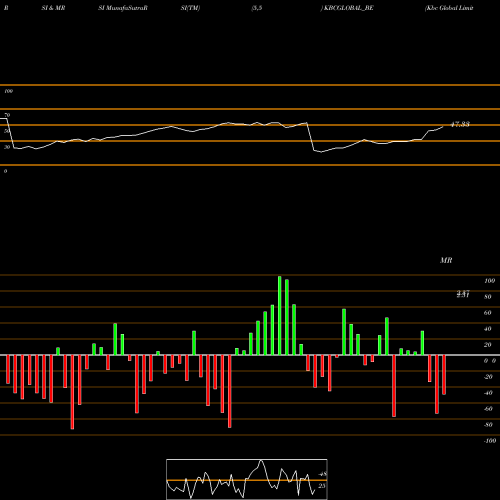Image resolution: width=500 pixels, height=500 pixels.
Task: Click the 'Kbc Global Limit' company name text
Action: coord(449,8)
